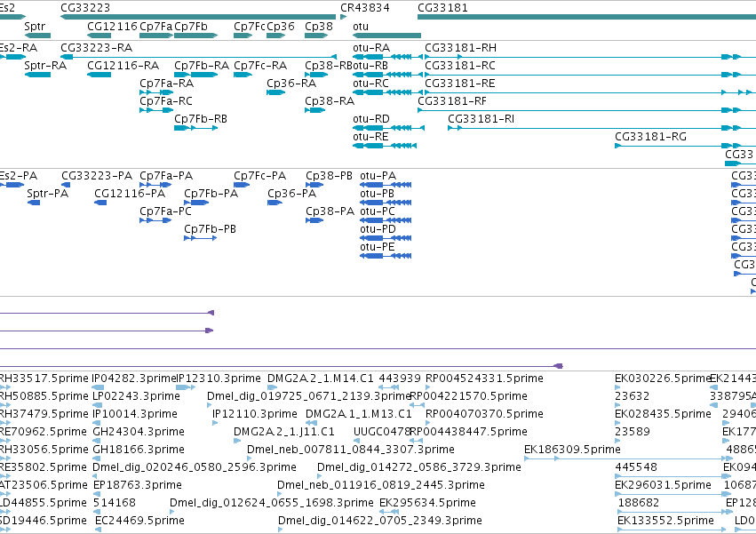Click transcript Cp7Fa-RC
This screenshot has height=534, width=756.
click(156, 110)
